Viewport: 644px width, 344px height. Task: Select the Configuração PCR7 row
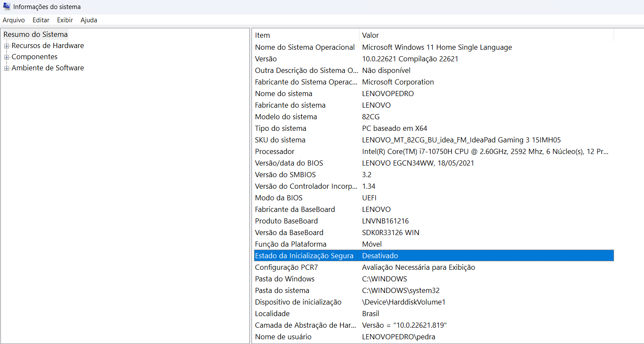pos(434,267)
